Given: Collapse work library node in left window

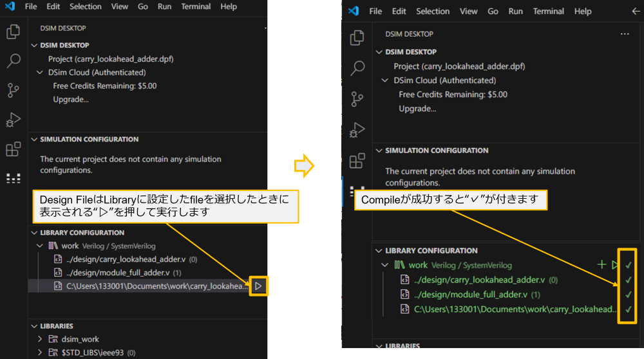Looking at the screenshot, I should tap(40, 246).
